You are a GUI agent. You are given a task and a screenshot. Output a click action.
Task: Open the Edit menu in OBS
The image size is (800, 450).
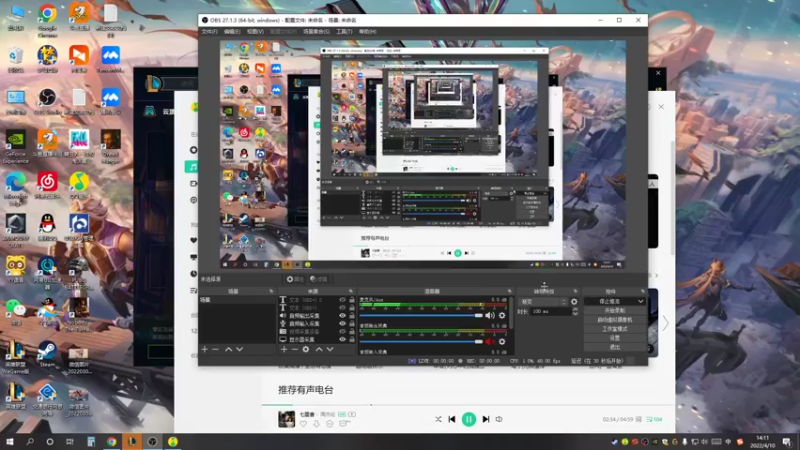232,32
